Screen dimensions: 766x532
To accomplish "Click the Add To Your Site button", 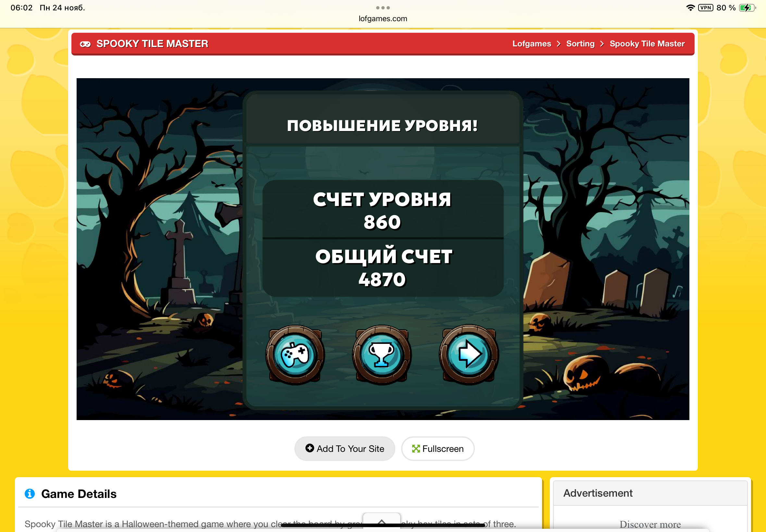I will click(344, 449).
